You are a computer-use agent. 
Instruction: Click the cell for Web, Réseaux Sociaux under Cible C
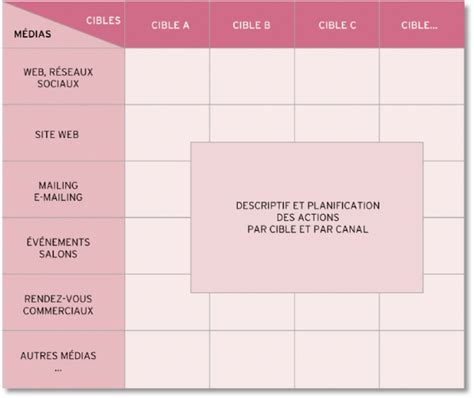337,77
